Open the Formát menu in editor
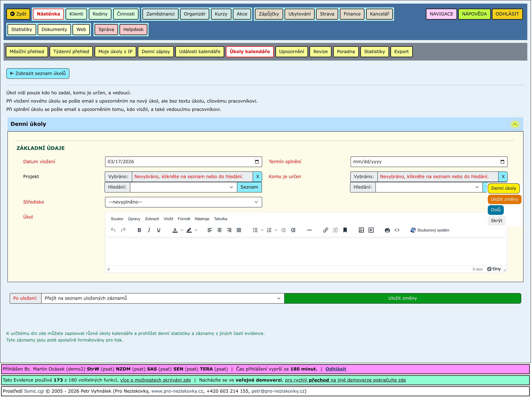The width and height of the screenshot is (532, 404). (x=184, y=219)
